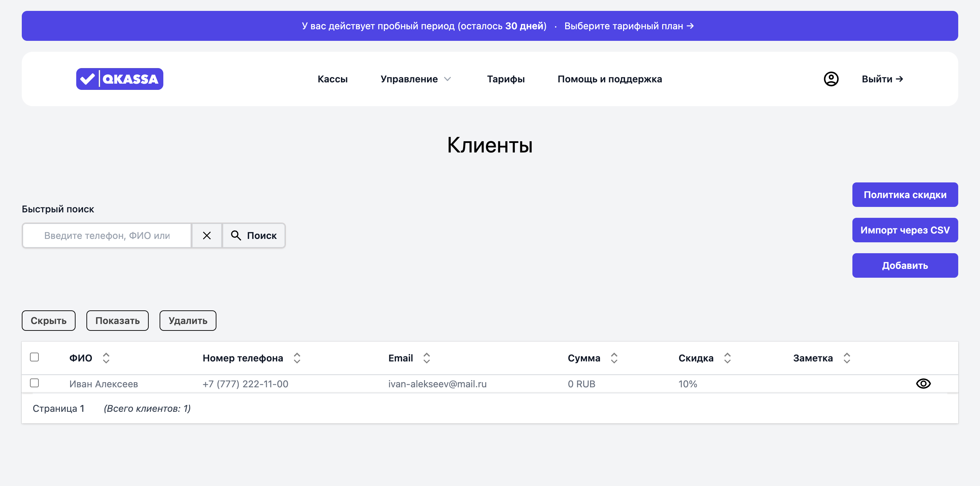Click Импорт через CSV button
This screenshot has height=486, width=980.
coord(905,230)
